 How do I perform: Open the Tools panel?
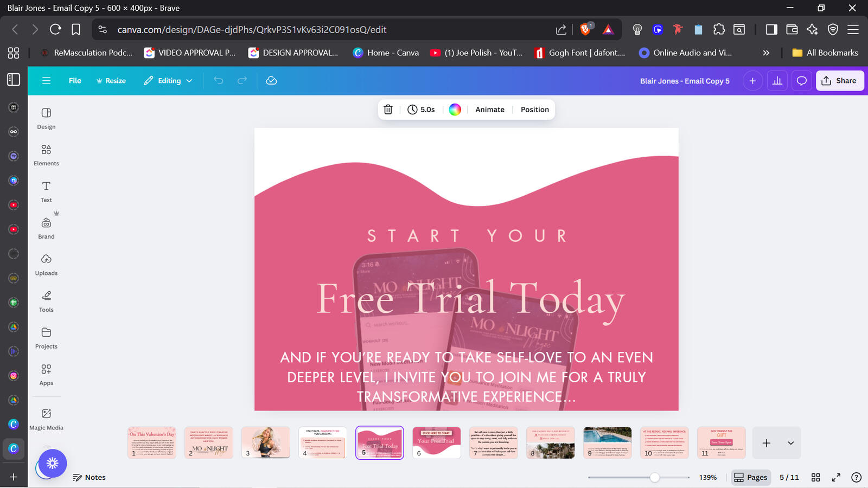tap(46, 301)
